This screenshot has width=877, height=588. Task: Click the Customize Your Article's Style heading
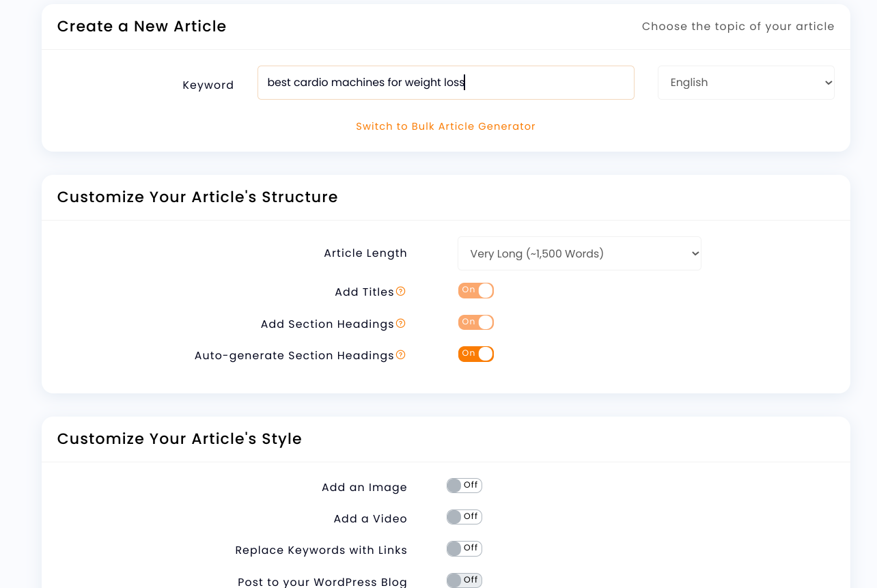pos(179,439)
